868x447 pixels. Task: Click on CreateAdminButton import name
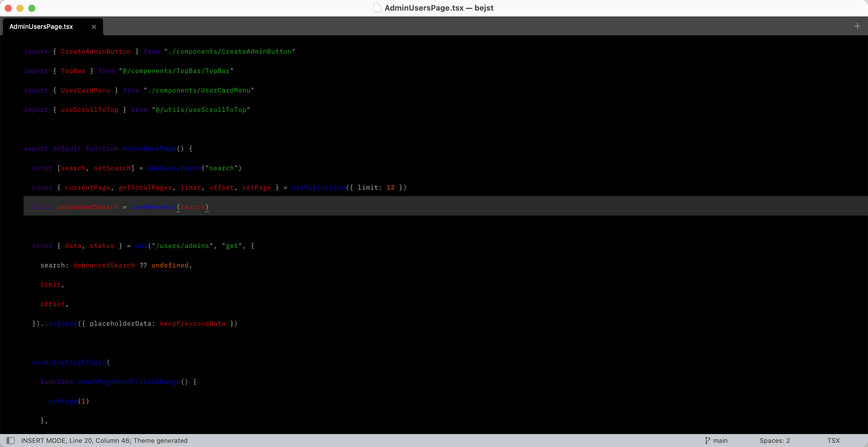[x=96, y=51]
